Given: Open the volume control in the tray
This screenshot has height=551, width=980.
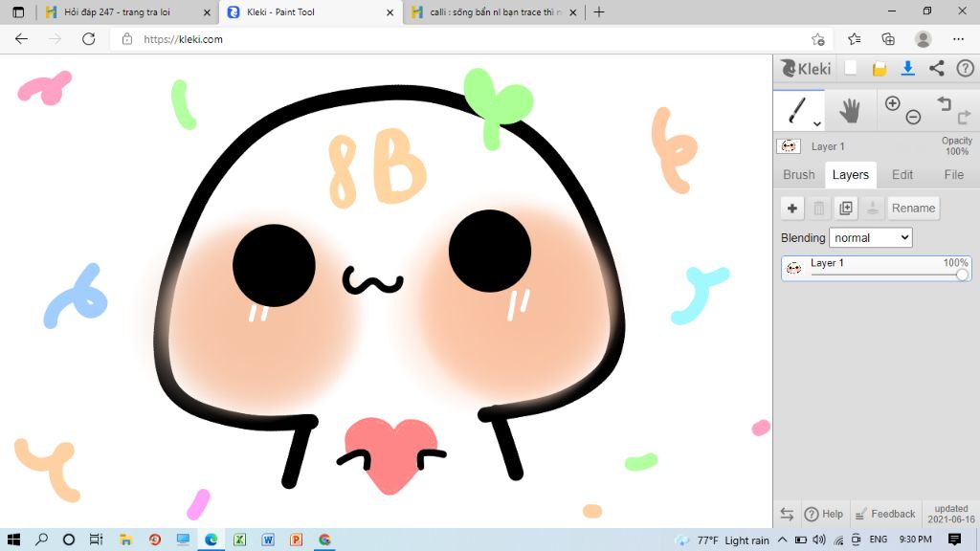Looking at the screenshot, I should 819,540.
